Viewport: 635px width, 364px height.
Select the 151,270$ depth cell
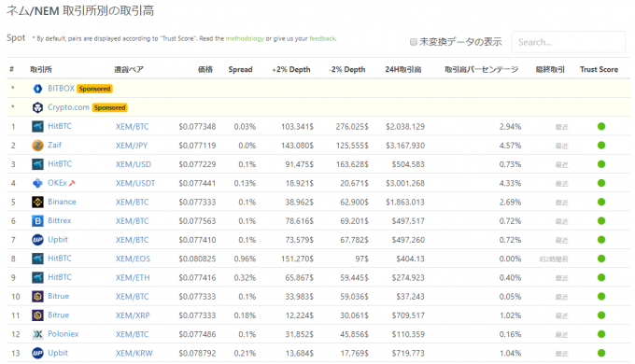coord(297,259)
